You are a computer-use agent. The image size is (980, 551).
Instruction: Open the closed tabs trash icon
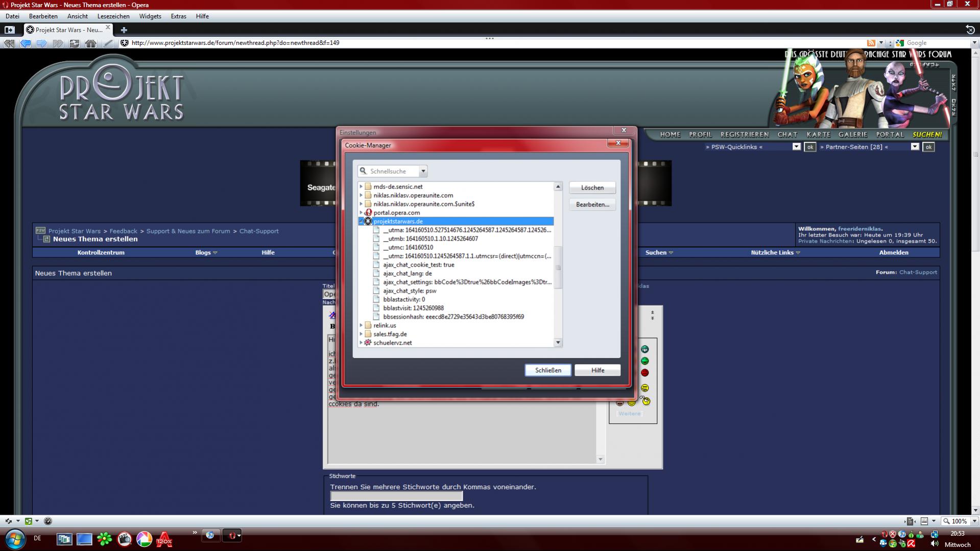(970, 30)
